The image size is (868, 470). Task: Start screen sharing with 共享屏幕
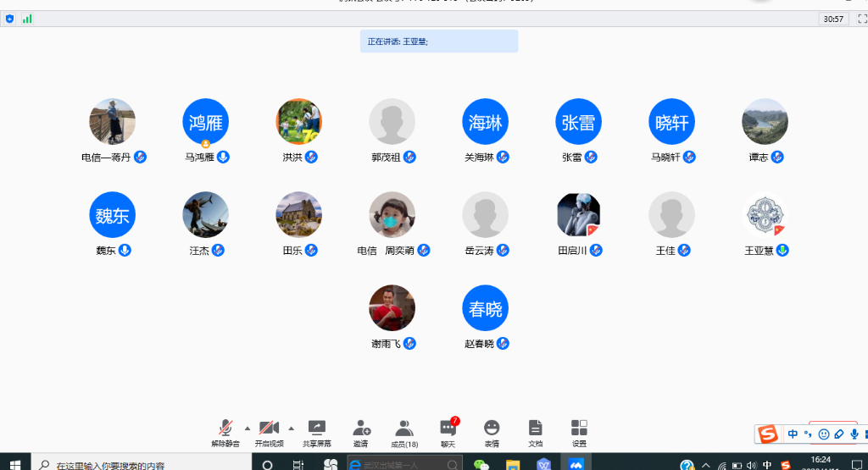tap(316, 430)
